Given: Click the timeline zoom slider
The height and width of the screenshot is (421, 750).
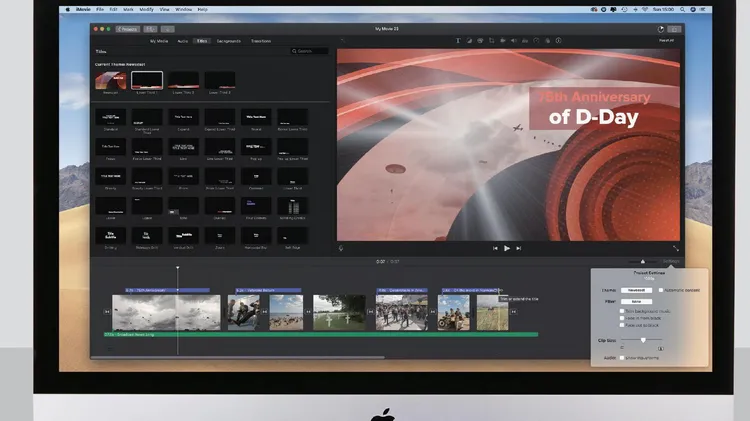Looking at the screenshot, I should coord(642,261).
